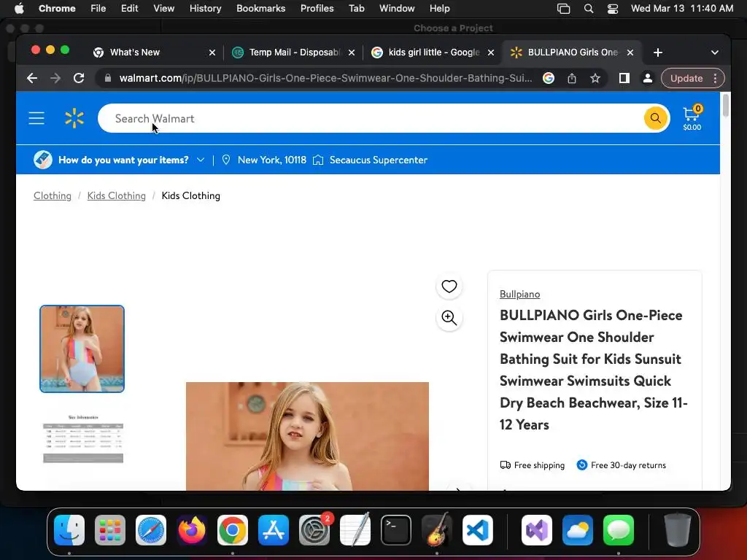This screenshot has height=560, width=747.
Task: Open Messages from the dock
Action: click(x=619, y=530)
